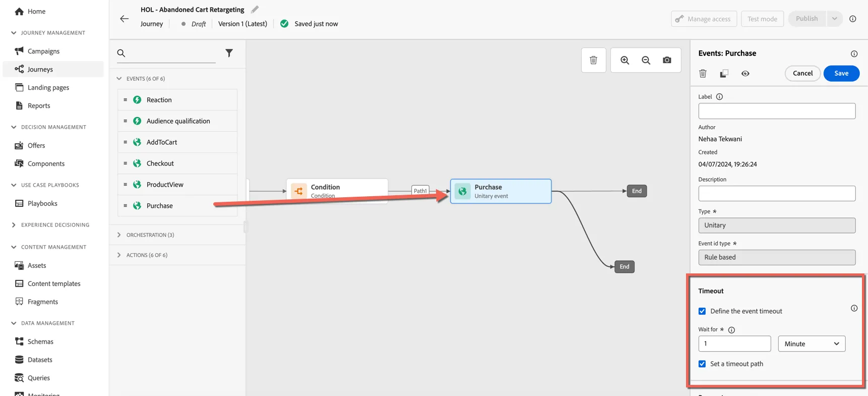The height and width of the screenshot is (396, 868).
Task: Open the palette filter funnel icon
Action: pos(229,53)
